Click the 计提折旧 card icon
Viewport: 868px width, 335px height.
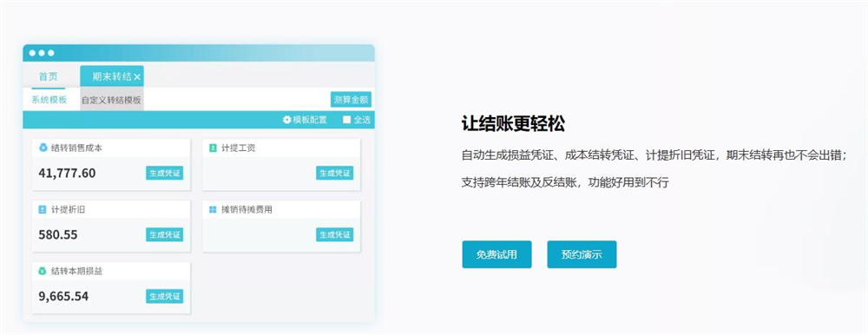pyautogui.click(x=43, y=210)
